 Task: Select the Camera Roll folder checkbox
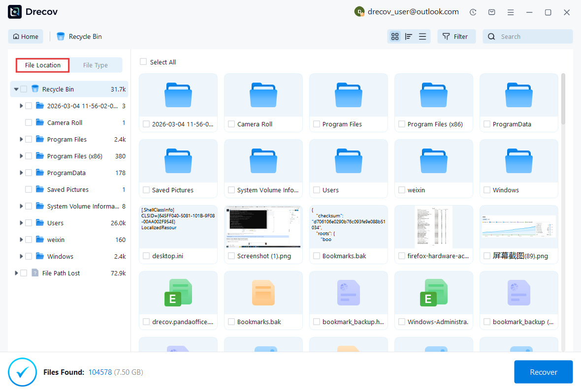tap(29, 122)
